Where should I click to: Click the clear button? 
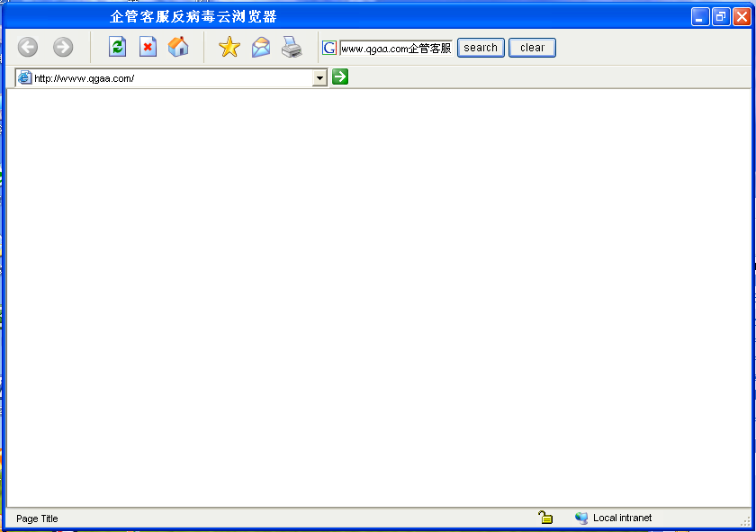coord(532,48)
